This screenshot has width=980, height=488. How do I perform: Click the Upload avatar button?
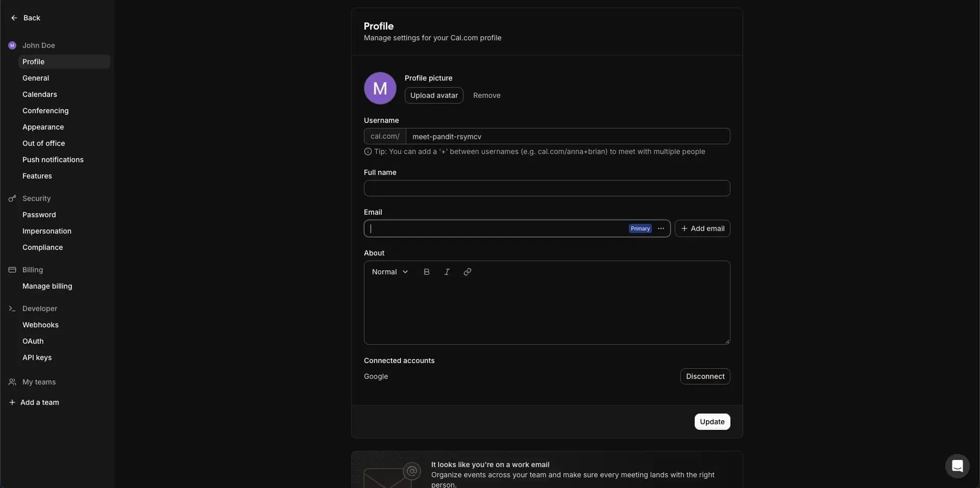pos(434,95)
